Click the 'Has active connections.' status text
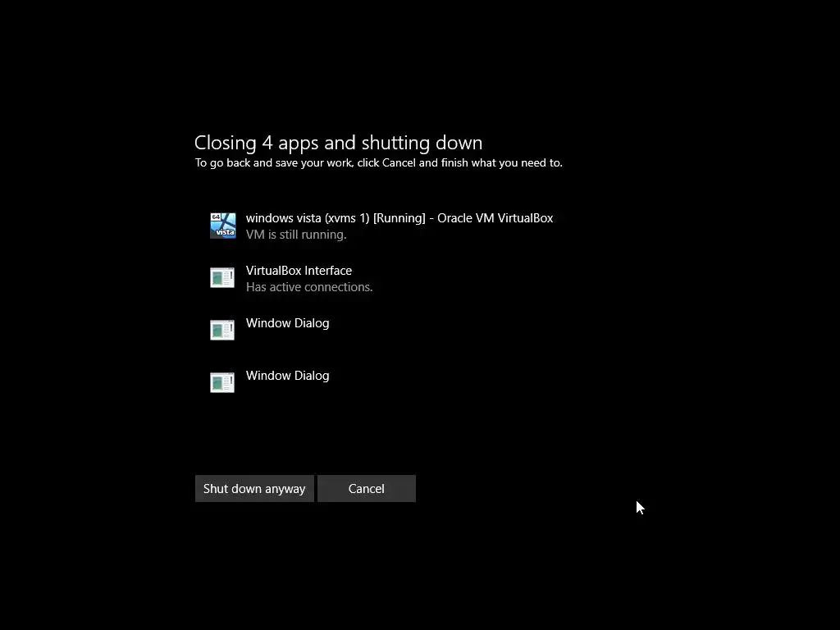Viewport: 840px width, 630px height. coord(309,287)
